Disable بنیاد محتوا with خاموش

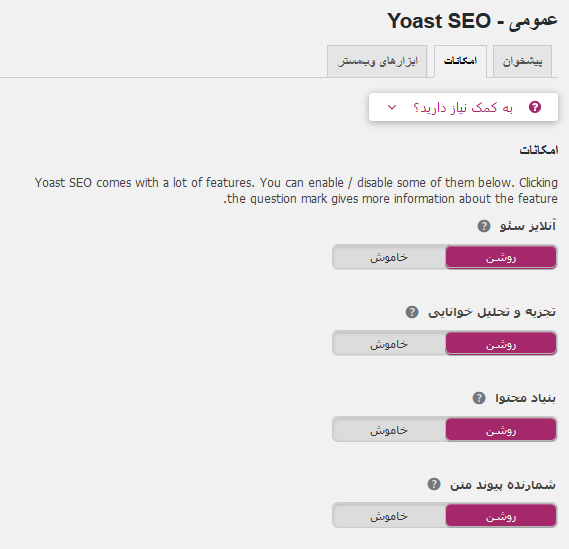pyautogui.click(x=389, y=430)
